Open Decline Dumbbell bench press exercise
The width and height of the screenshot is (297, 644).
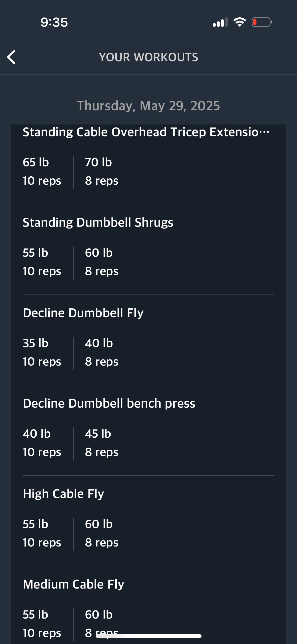109,403
